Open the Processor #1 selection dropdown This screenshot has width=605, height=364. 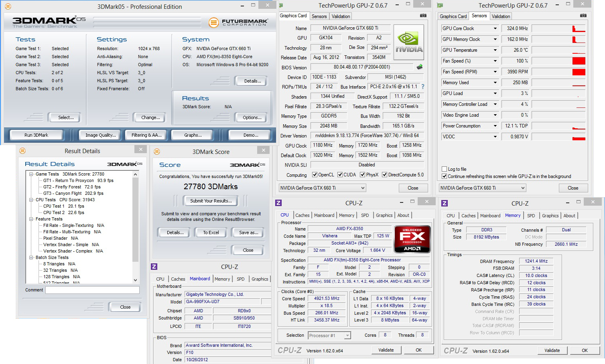(329, 336)
